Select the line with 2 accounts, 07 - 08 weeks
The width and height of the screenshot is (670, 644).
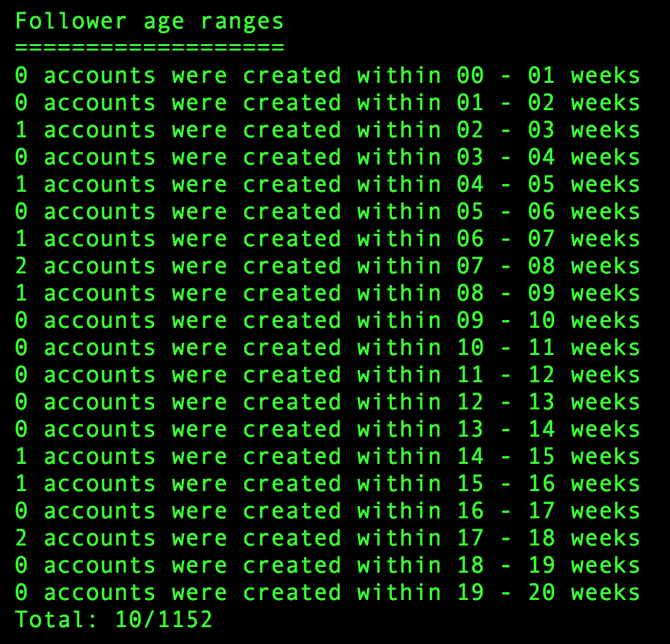click(x=328, y=266)
